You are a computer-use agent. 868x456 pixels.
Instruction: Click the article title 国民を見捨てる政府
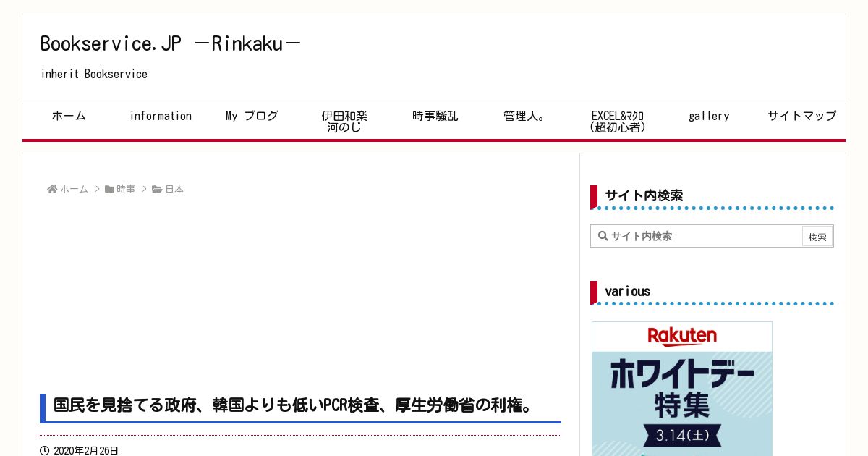(294, 405)
